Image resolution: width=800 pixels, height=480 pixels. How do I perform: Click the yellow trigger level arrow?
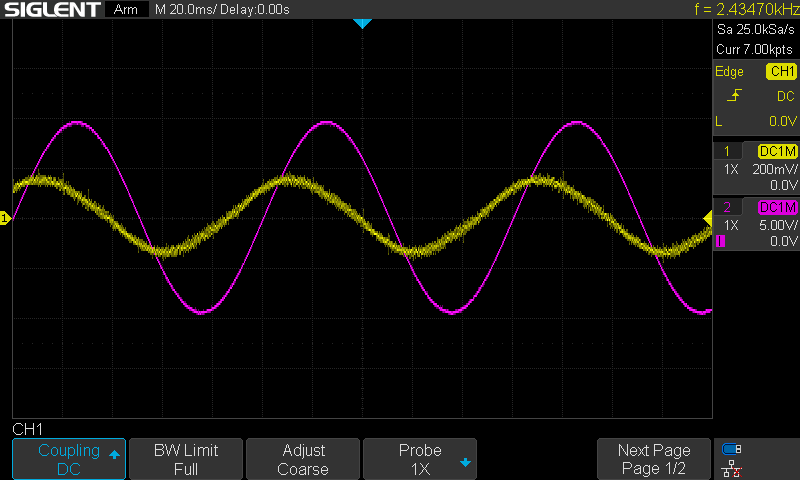pos(708,219)
